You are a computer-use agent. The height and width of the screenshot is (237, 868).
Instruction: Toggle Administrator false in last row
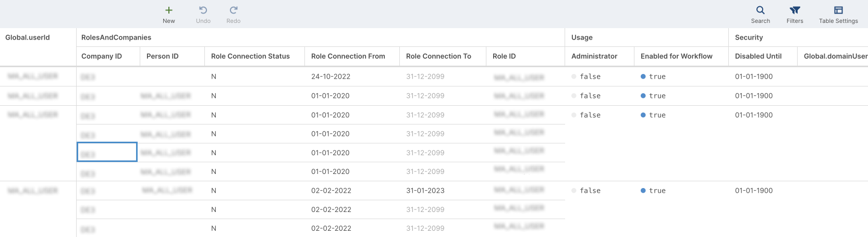(x=574, y=191)
